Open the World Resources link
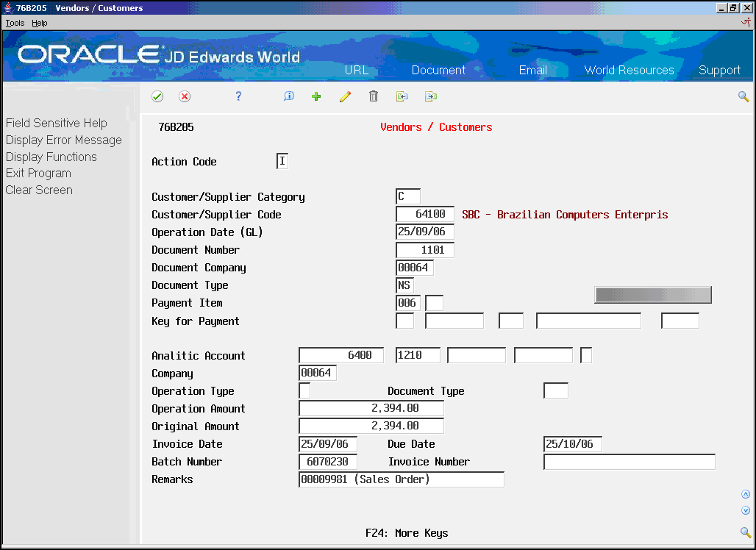This screenshot has height=550, width=756. (x=629, y=70)
